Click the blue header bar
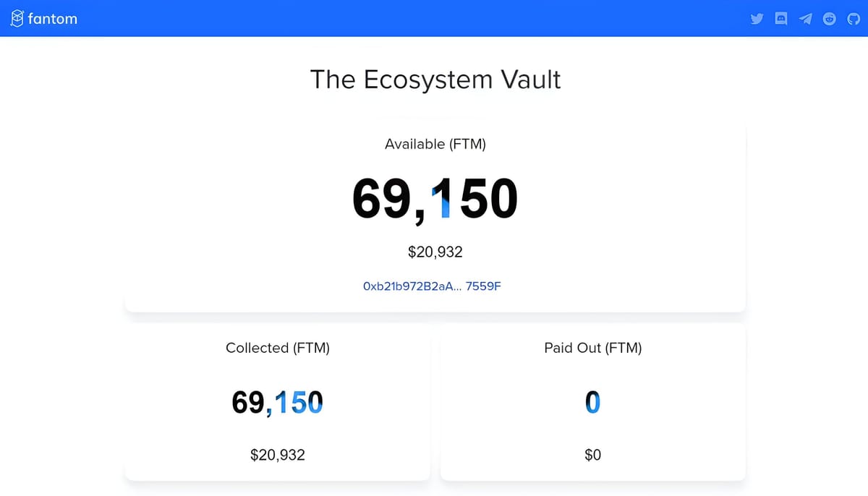 (x=434, y=18)
